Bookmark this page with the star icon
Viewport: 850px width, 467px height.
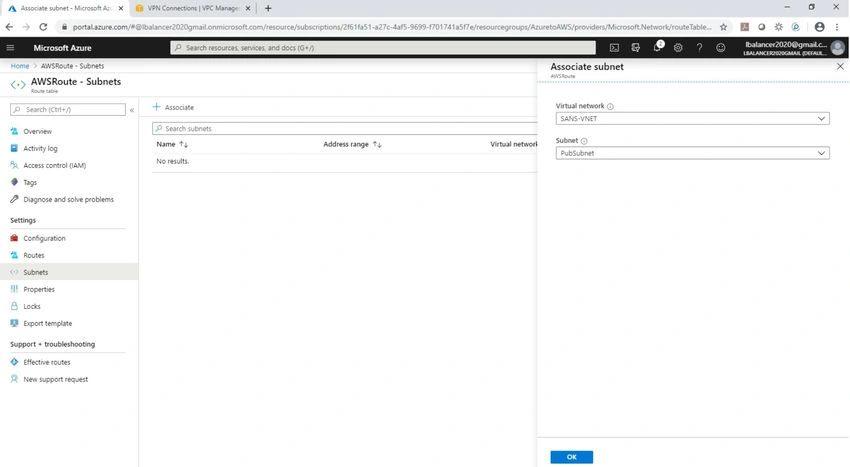click(723, 27)
